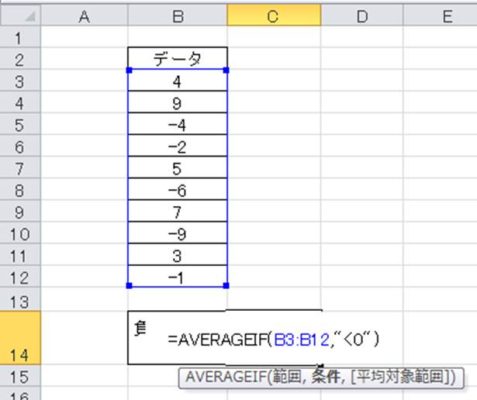Click AVERAGEIF function name in tooltip
Viewport: 477px width, 400px height.
click(227, 377)
